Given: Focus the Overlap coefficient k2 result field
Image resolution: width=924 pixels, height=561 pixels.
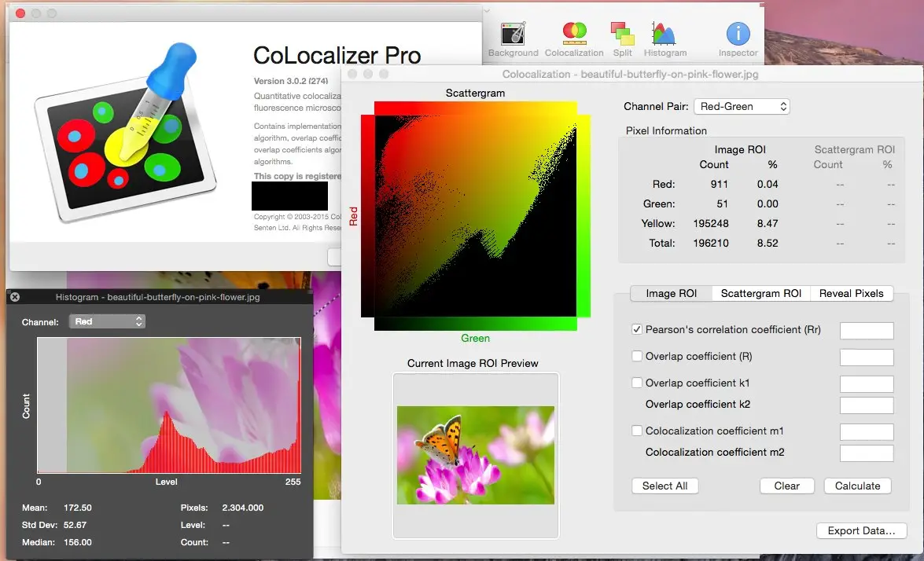Looking at the screenshot, I should point(867,405).
